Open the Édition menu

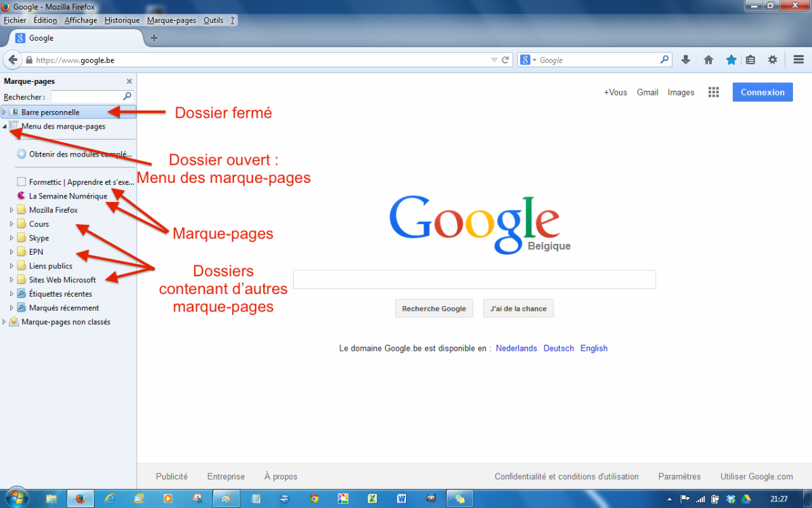45,20
